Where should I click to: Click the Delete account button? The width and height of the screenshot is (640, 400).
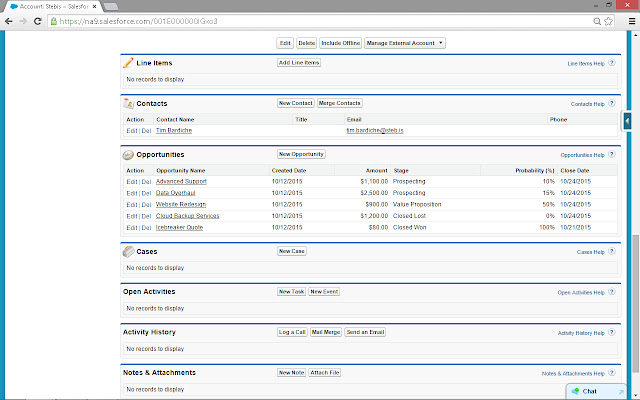tap(307, 43)
